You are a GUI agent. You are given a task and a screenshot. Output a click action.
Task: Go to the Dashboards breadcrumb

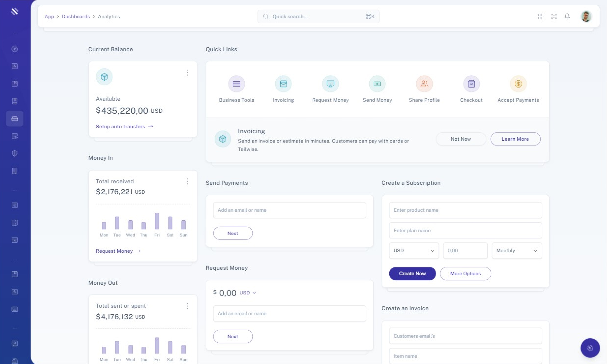(76, 16)
